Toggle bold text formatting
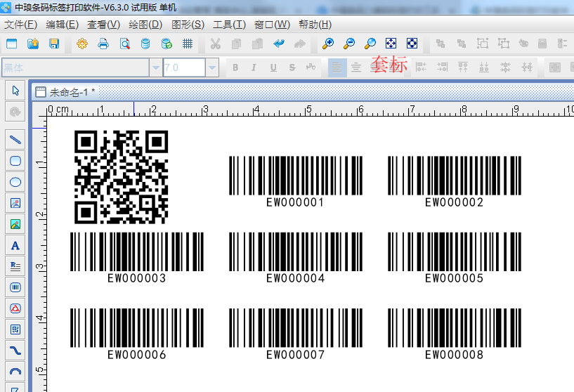The width and height of the screenshot is (574, 392). click(x=235, y=67)
